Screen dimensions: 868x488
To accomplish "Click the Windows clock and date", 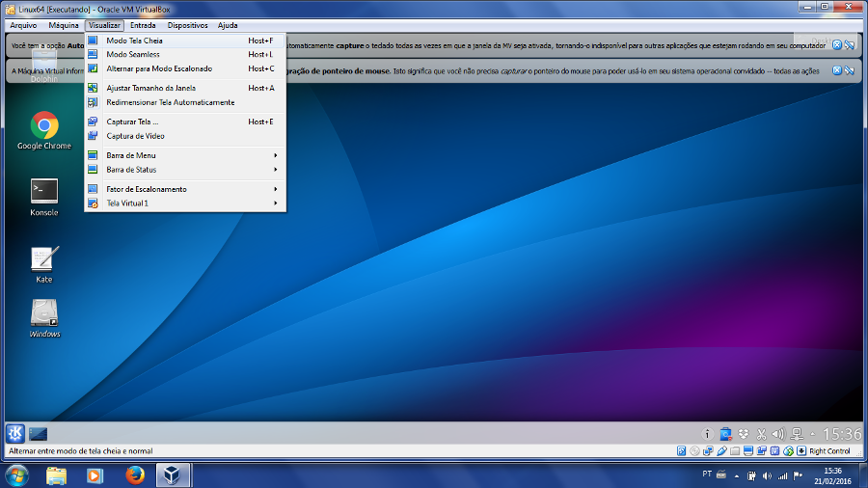I will pyautogui.click(x=832, y=475).
